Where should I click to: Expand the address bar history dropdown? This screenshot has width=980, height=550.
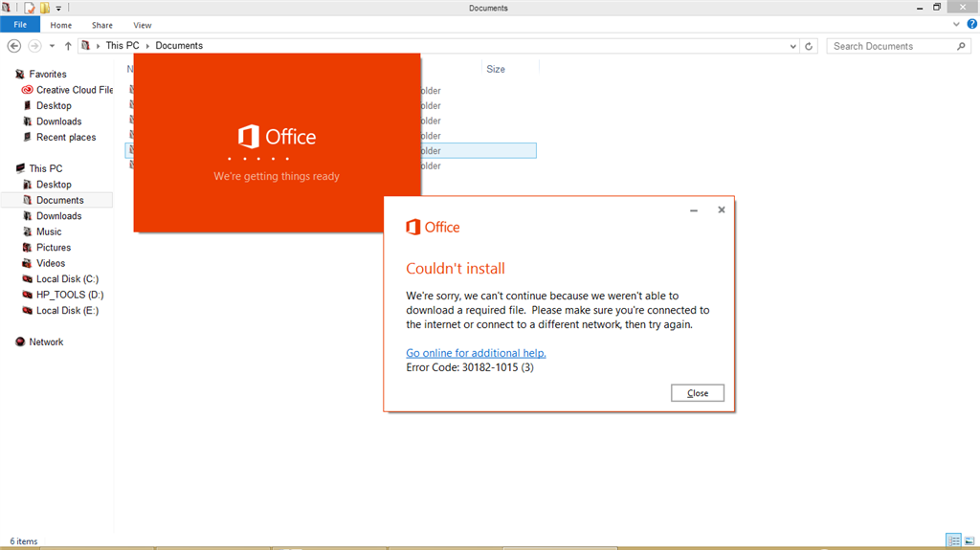click(792, 46)
